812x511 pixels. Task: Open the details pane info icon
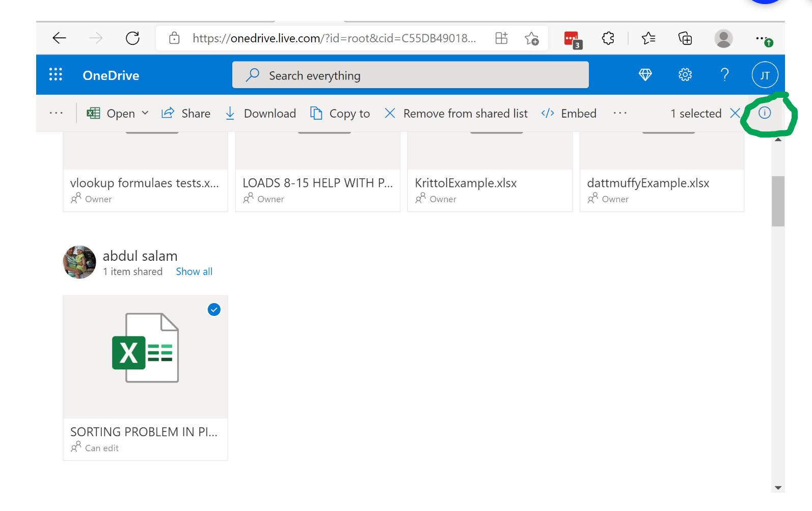[765, 113]
